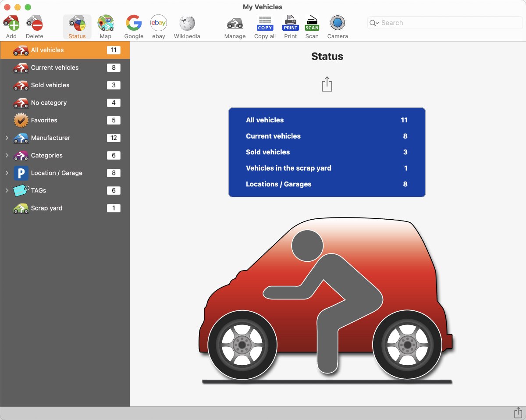Select Sold vehicles in the sidebar

(65, 85)
